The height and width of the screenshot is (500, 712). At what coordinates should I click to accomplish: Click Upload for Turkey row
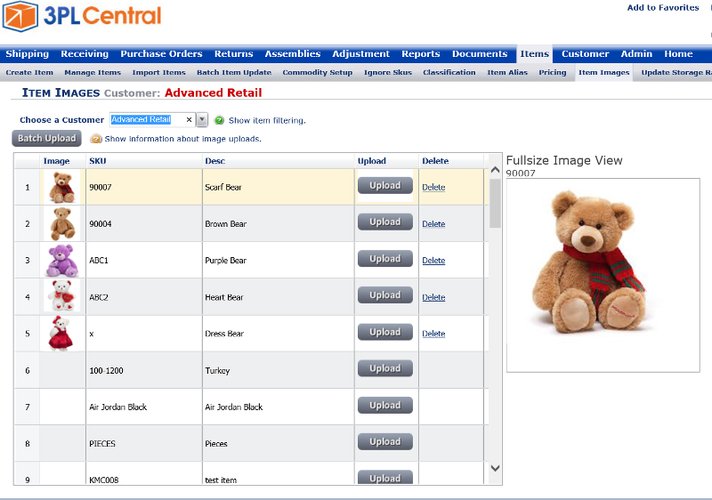coord(385,368)
